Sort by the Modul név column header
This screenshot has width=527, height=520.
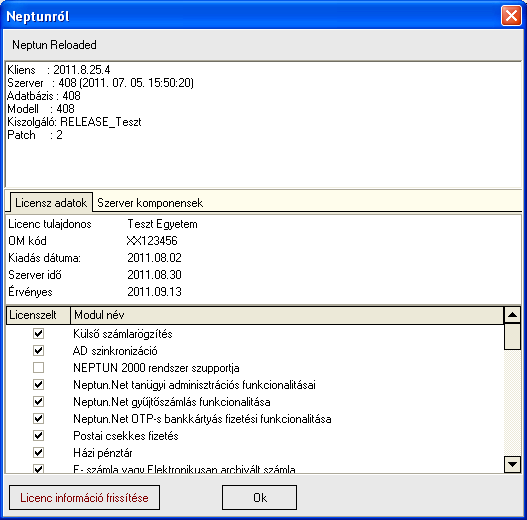click(287, 315)
